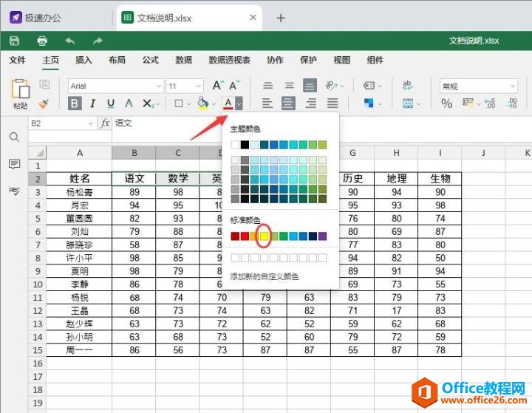Switch to the 公式 tab
The height and width of the screenshot is (413, 532).
[150, 60]
